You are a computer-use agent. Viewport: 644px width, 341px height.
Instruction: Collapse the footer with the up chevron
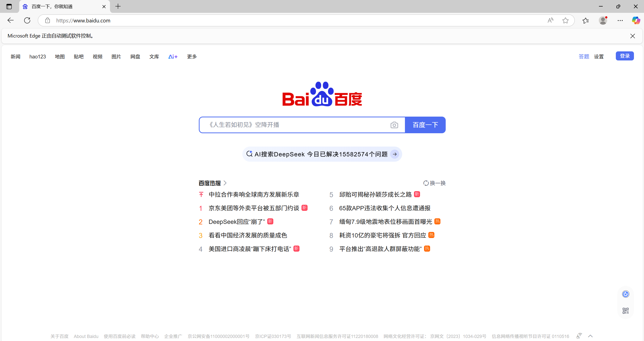[590, 336]
